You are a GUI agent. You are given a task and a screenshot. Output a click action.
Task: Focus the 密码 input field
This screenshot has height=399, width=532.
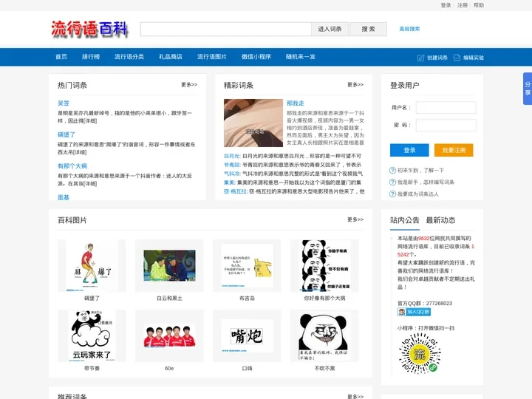(x=446, y=125)
